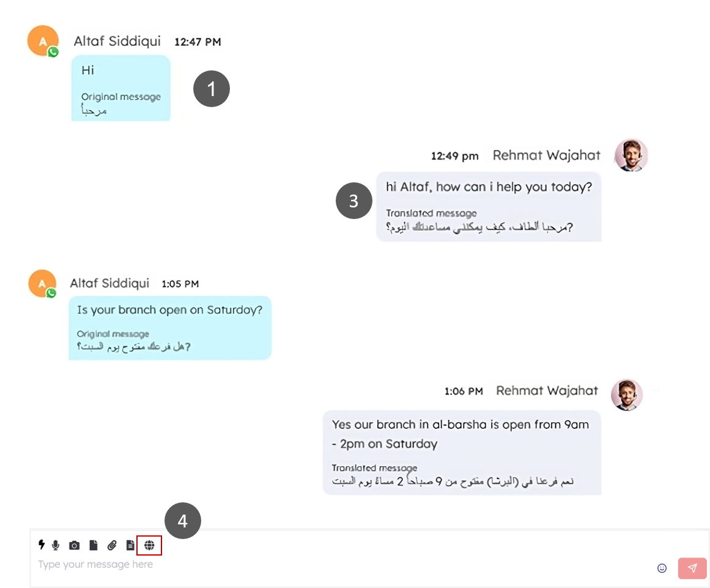Open the camera icon in message toolbar

pos(75,545)
